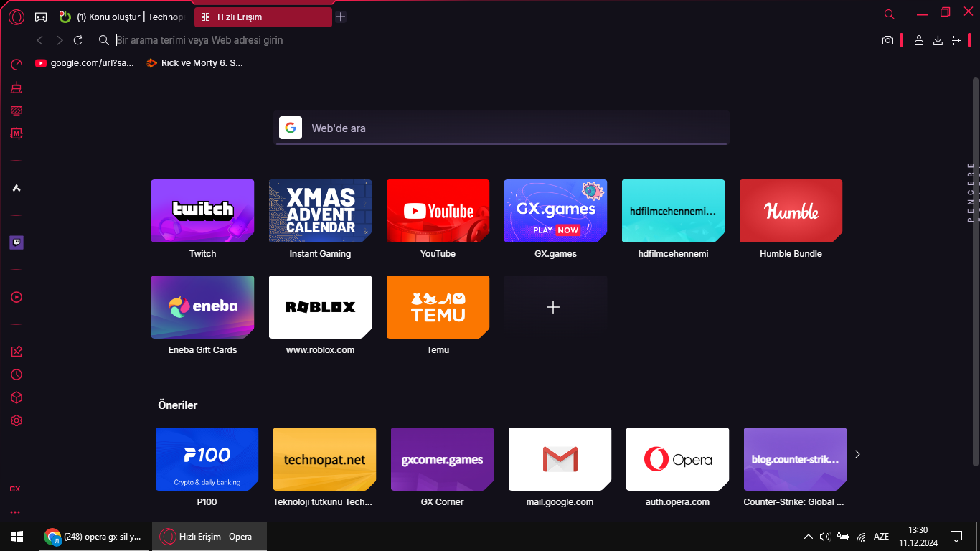
Task: Select the Hızlı Erişim tab
Action: (263, 17)
